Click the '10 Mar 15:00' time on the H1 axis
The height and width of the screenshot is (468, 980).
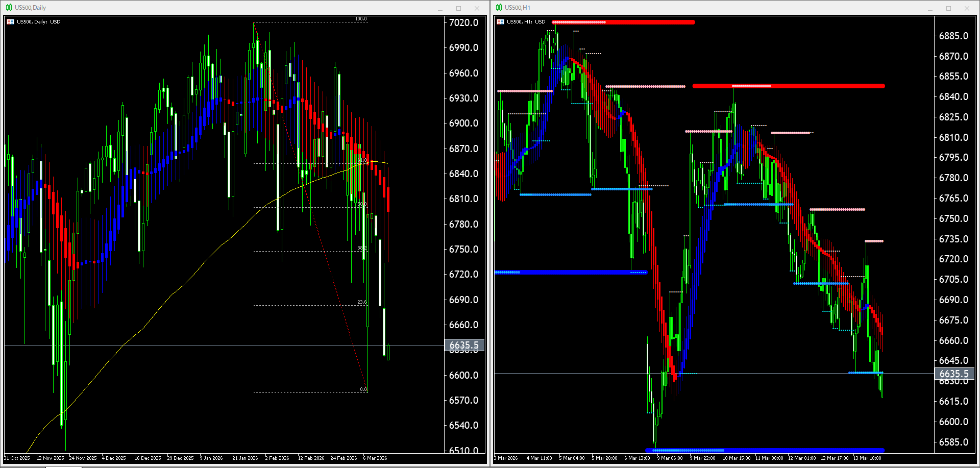(x=737, y=458)
